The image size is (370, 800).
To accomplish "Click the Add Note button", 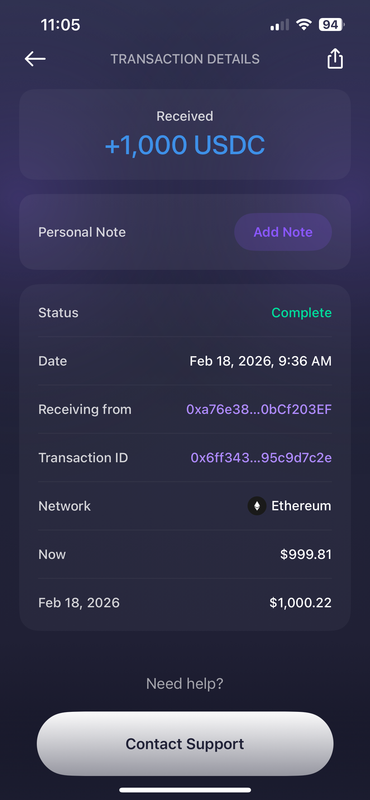I will tap(283, 232).
